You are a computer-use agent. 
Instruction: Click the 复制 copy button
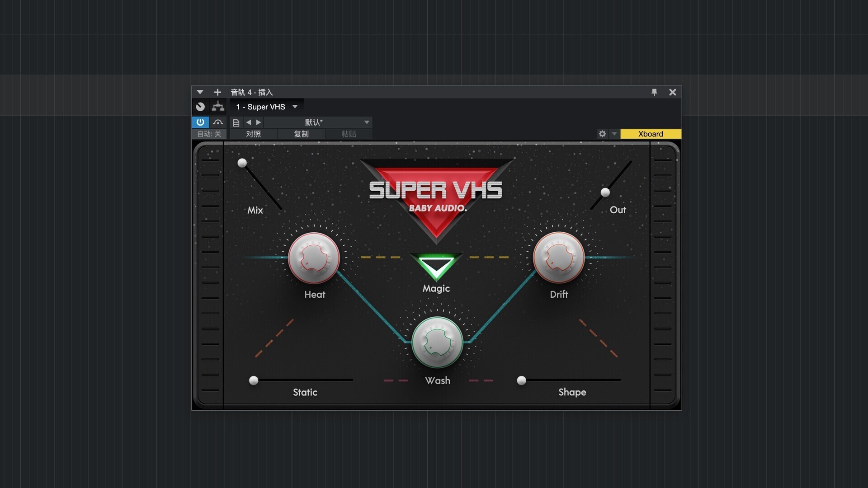pos(301,134)
